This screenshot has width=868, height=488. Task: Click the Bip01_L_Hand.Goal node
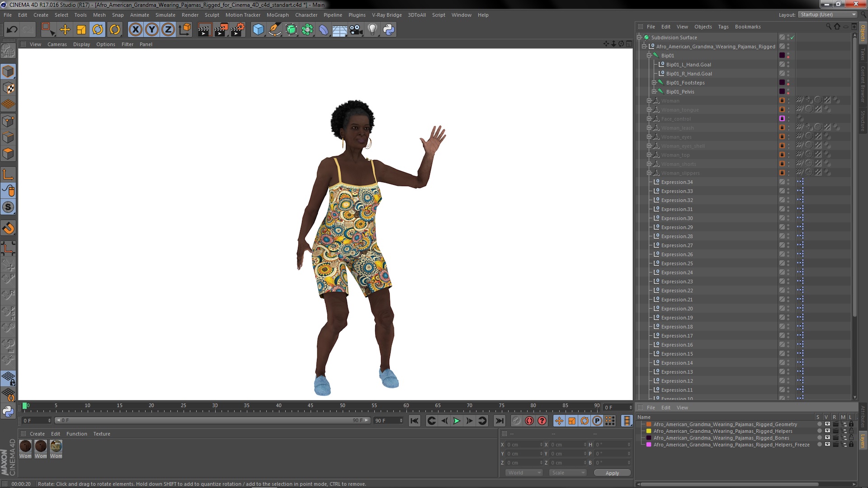689,64
